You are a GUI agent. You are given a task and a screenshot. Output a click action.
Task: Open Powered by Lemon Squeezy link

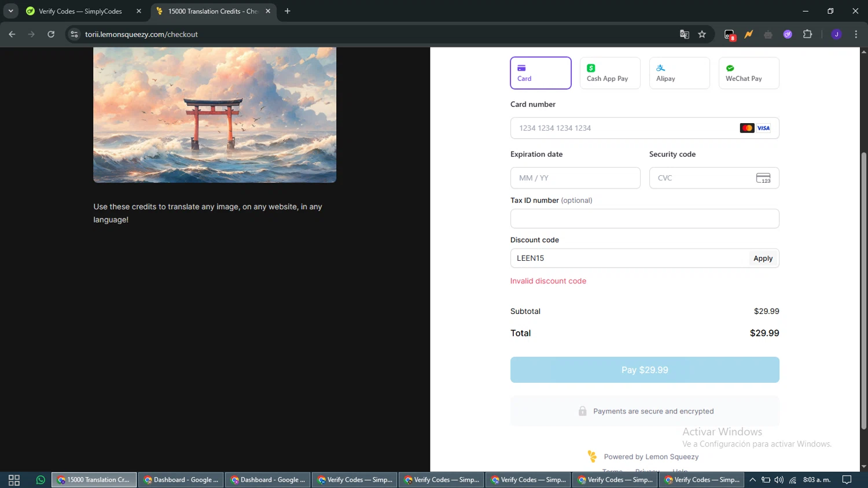point(651,457)
